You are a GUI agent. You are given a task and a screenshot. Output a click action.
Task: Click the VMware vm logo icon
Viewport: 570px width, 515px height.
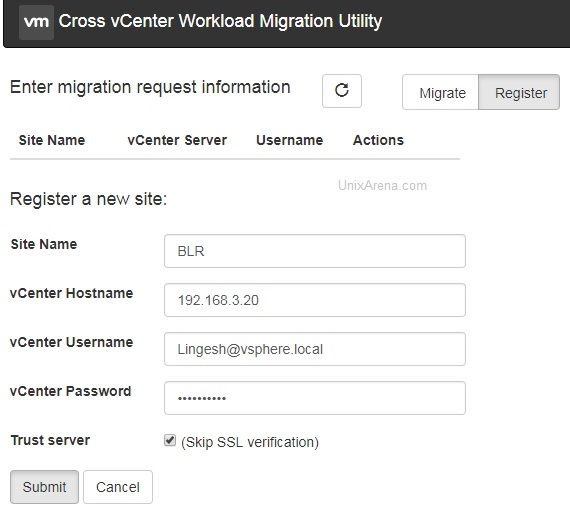click(36, 22)
